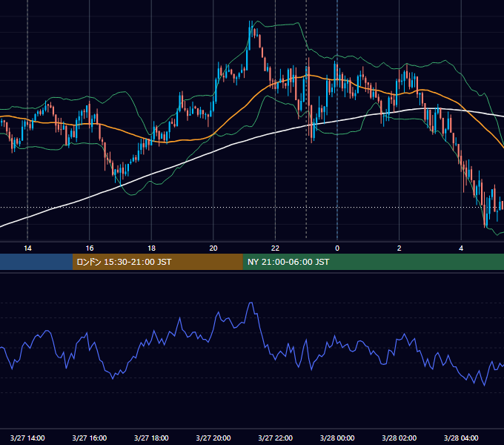Click the London 15:30-21:00 JST session bar

pos(157,262)
